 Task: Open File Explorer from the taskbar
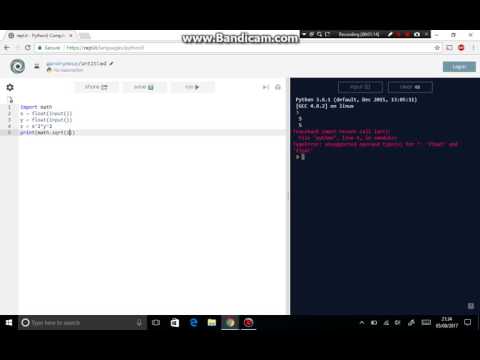pos(212,323)
